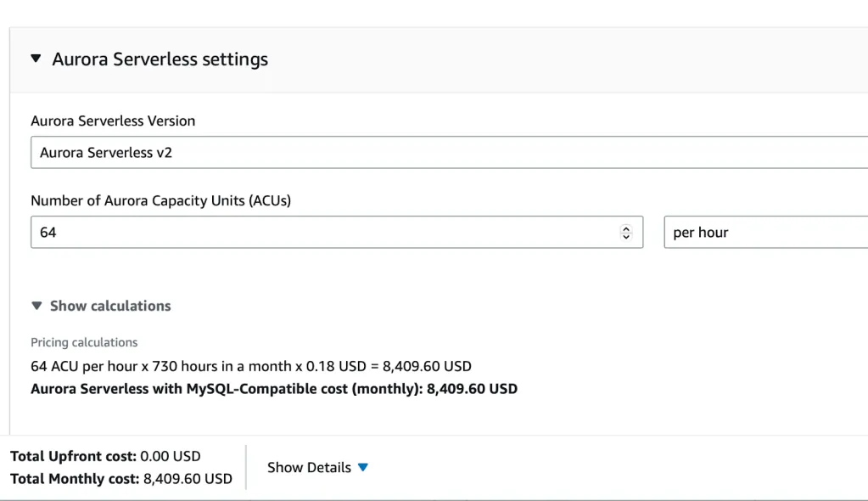
Task: Collapse the Aurora Serverless settings section
Action: 36,59
